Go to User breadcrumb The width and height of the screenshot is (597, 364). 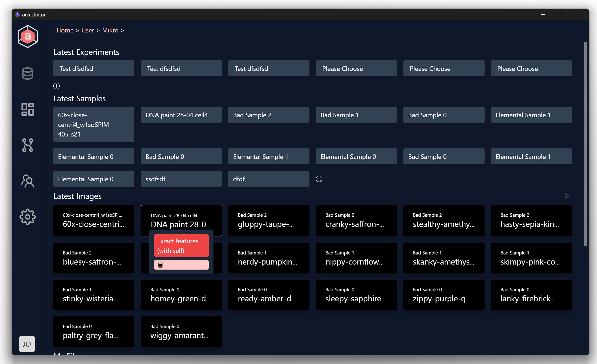(x=88, y=30)
